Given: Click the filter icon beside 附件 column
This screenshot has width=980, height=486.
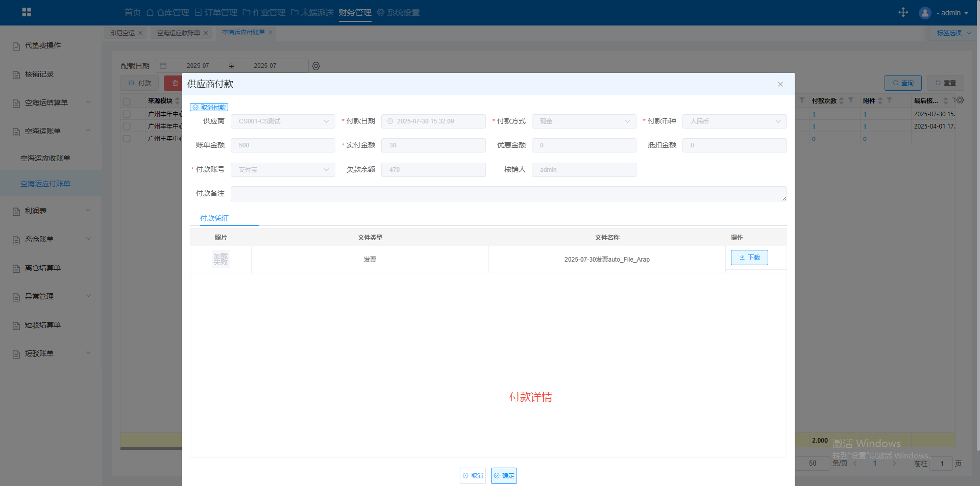Looking at the screenshot, I should coord(890,100).
